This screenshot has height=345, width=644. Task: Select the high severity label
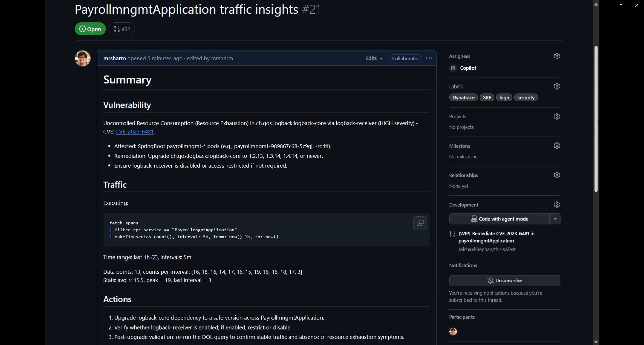[504, 97]
